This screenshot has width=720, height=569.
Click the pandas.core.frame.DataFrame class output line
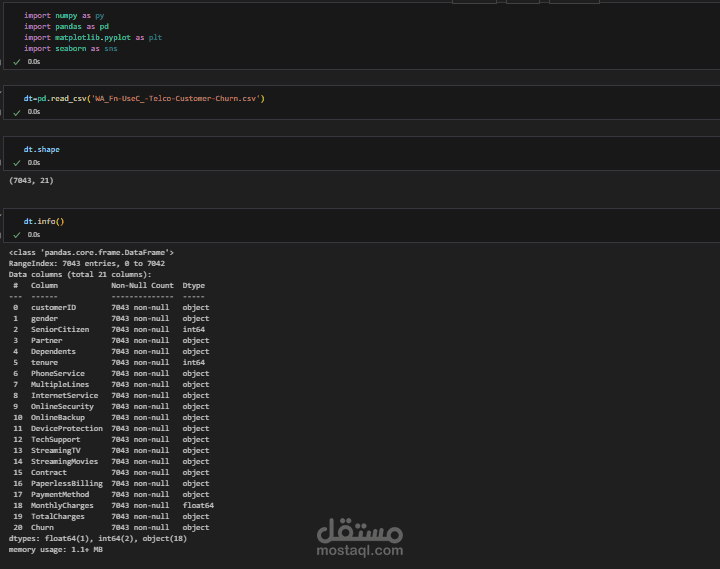[x=91, y=253]
